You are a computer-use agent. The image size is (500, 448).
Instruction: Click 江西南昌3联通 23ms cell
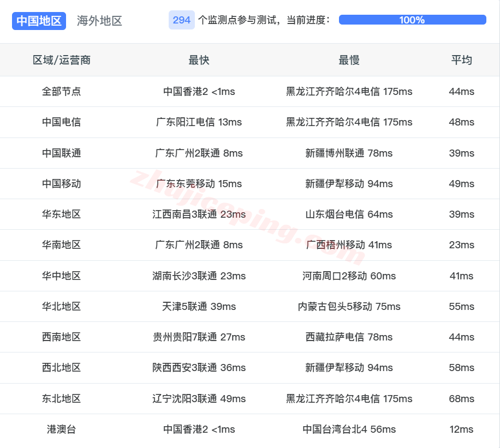pyautogui.click(x=199, y=214)
